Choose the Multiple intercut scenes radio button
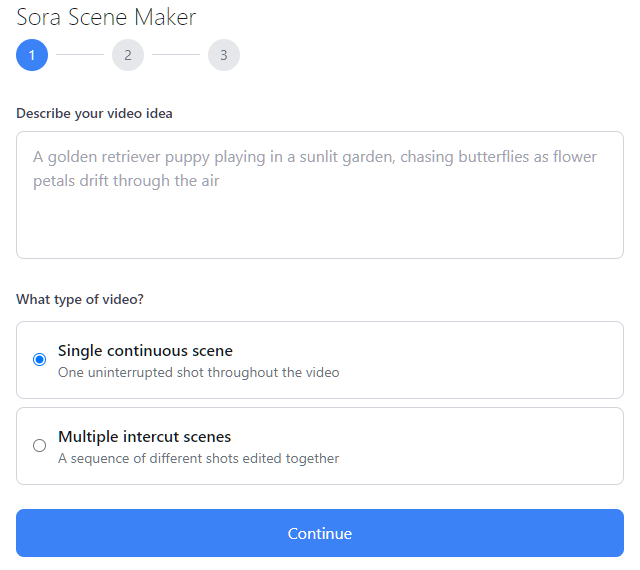 [x=40, y=446]
